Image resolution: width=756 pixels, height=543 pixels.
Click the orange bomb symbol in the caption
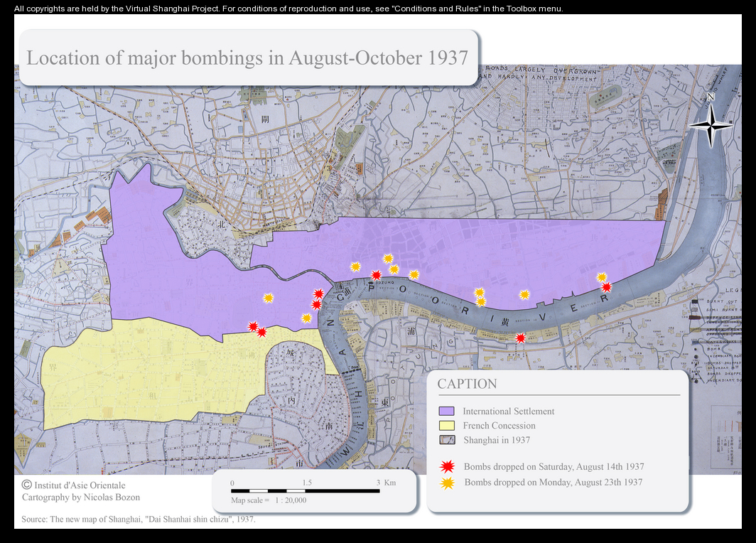click(x=447, y=483)
